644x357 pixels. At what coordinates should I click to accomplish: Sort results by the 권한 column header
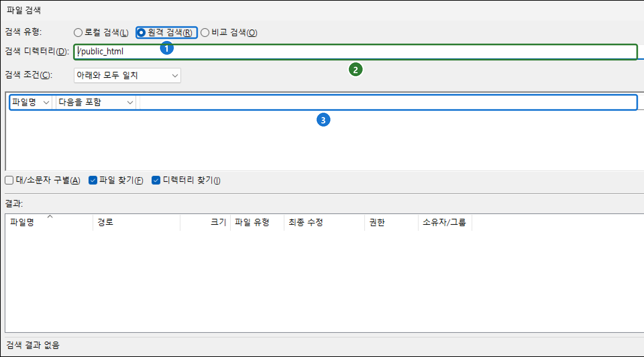(391, 222)
